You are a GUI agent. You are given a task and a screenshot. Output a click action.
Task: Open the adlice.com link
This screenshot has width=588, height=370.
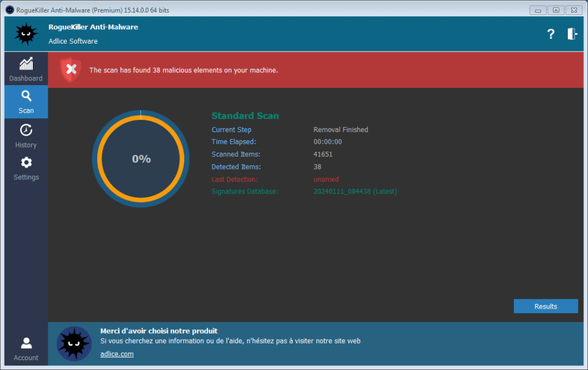pos(117,354)
